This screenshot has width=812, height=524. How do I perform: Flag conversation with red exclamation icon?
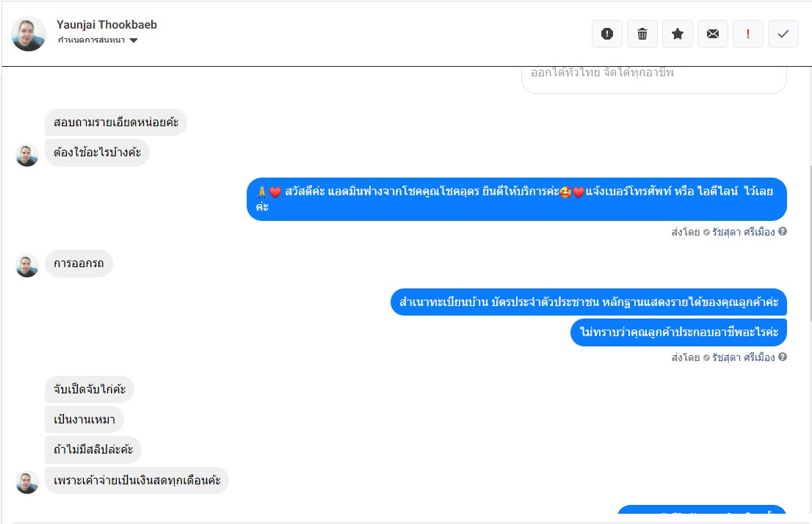point(748,34)
